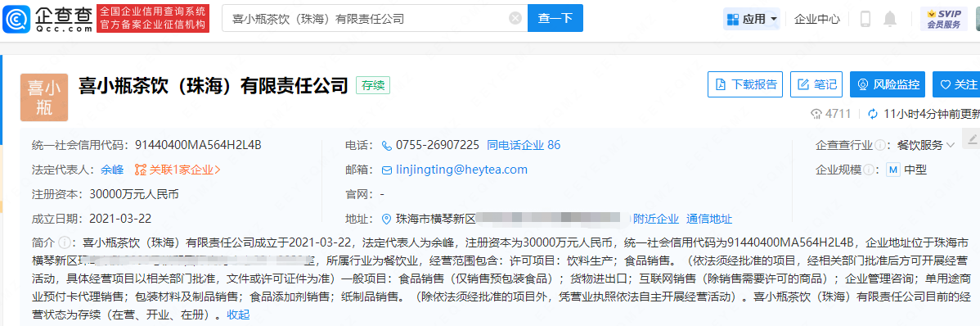Enable 风险监控 risk monitoring
This screenshot has width=980, height=326.
888,84
